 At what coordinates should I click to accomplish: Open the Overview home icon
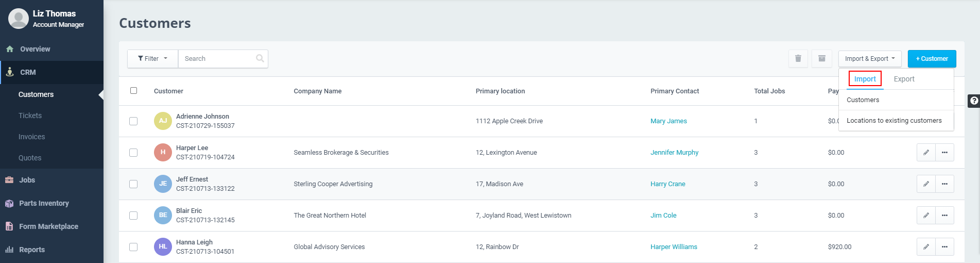(x=10, y=49)
